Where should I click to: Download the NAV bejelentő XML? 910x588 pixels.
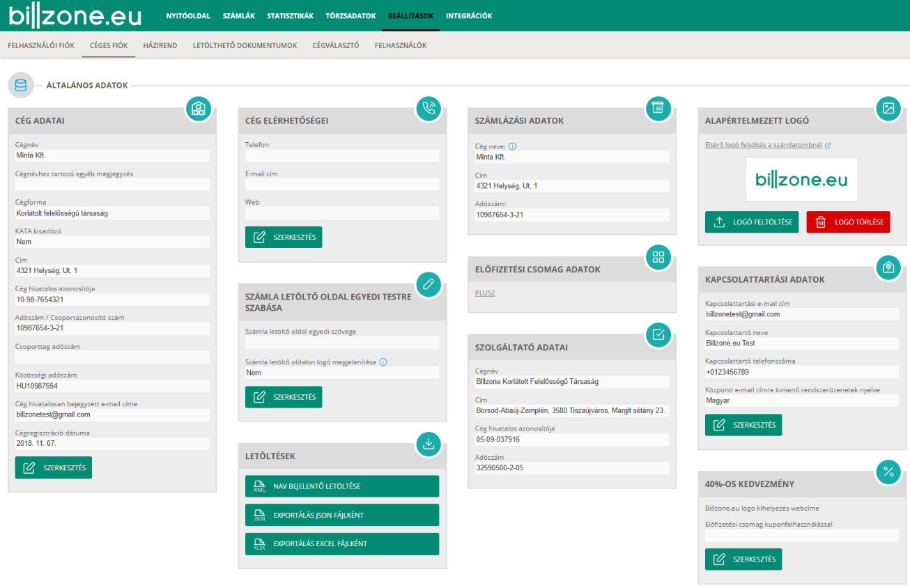(342, 486)
